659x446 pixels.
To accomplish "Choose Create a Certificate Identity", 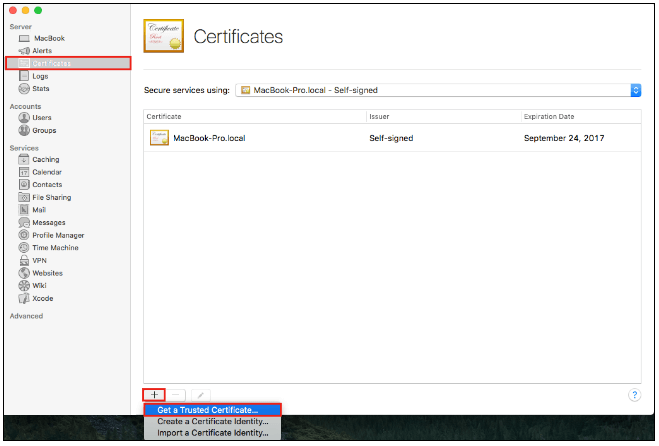I will 212,421.
